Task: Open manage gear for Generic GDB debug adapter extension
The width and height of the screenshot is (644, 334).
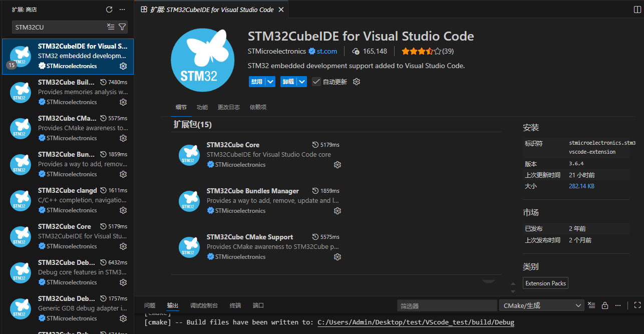Action: point(123,318)
